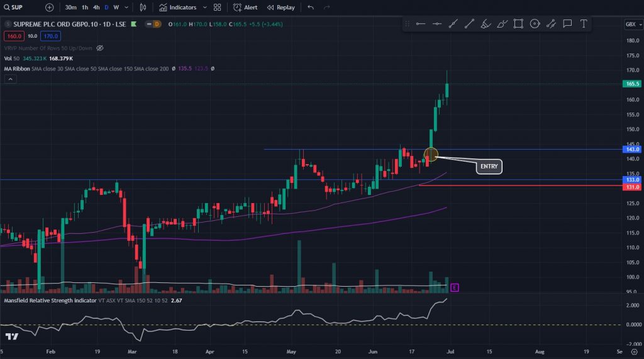Toggle visibility of the VRVP indicator

coord(100,48)
